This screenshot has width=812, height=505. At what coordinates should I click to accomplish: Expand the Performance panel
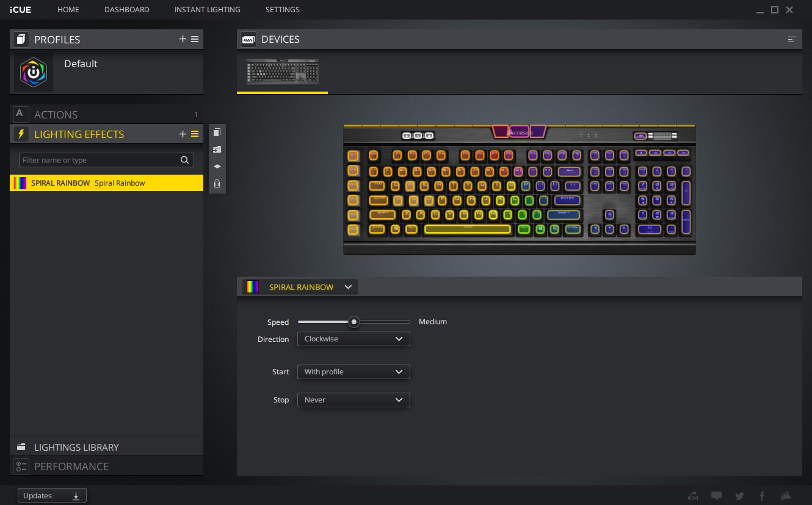pos(107,467)
